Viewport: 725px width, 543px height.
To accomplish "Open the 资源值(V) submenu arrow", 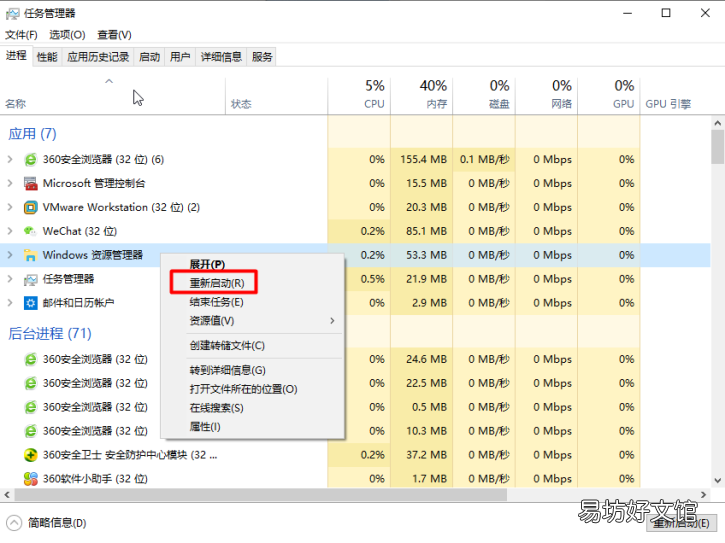I will (332, 321).
